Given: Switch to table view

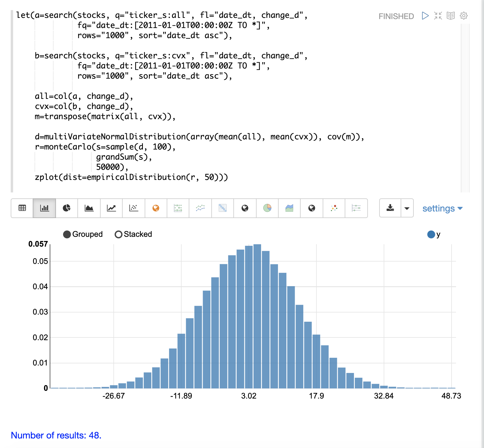Looking at the screenshot, I should point(22,208).
